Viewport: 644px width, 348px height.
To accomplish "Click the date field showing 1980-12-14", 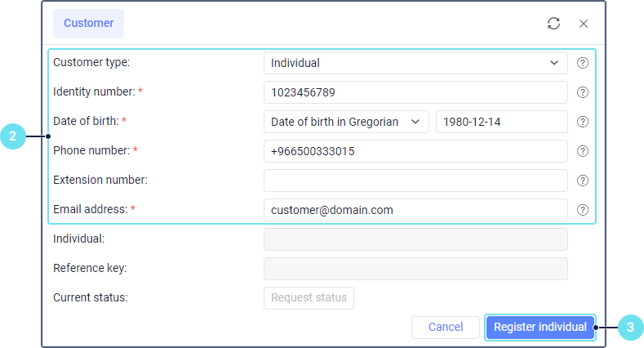I will click(501, 122).
